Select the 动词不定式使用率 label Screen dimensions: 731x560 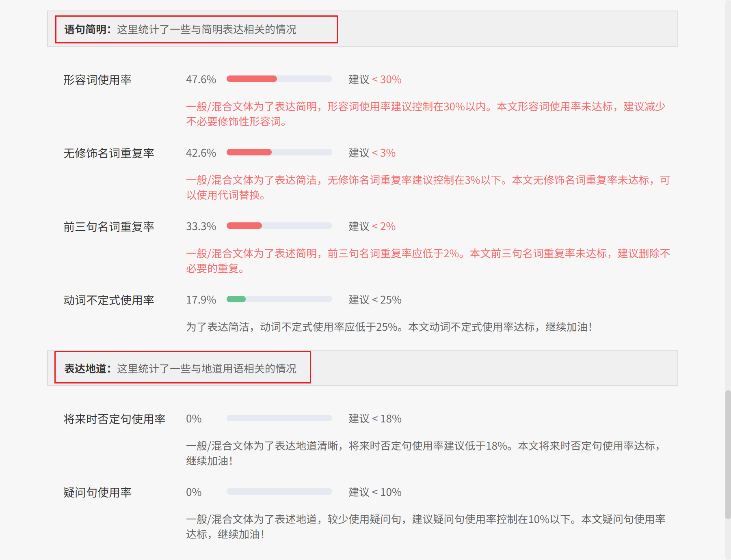coord(109,300)
